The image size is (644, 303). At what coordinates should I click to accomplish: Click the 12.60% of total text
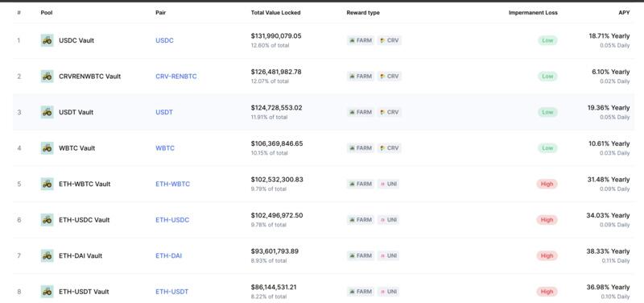pyautogui.click(x=270, y=45)
